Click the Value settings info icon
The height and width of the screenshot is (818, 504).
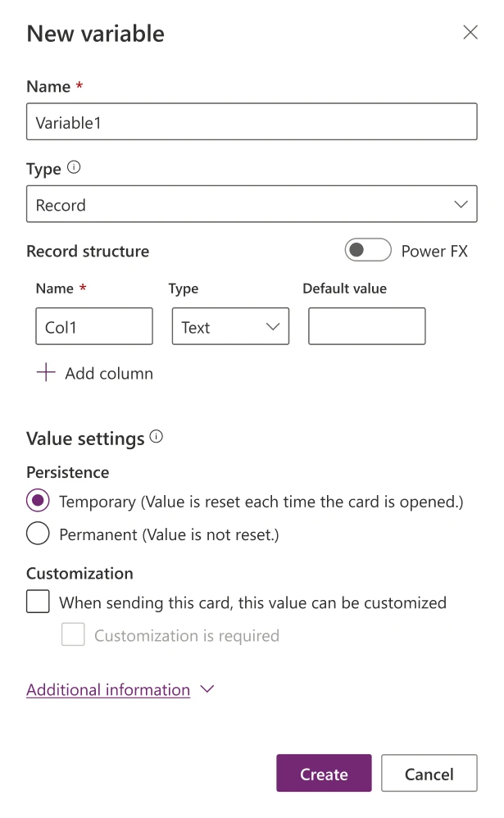(x=157, y=435)
